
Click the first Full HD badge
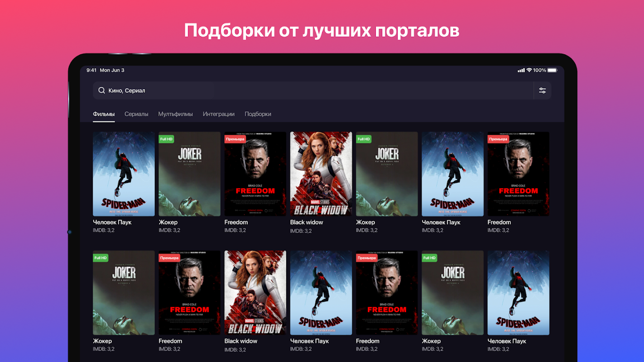166,139
